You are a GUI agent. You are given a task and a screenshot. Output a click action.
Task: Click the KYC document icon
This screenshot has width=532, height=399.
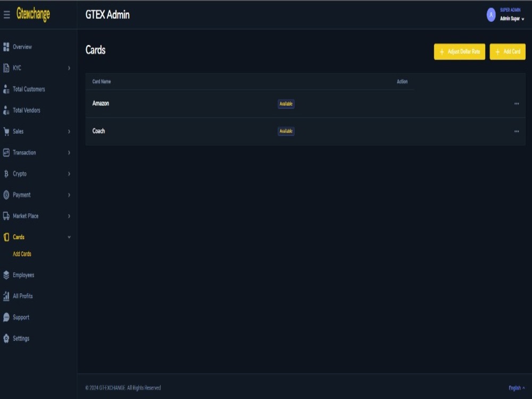click(6, 68)
